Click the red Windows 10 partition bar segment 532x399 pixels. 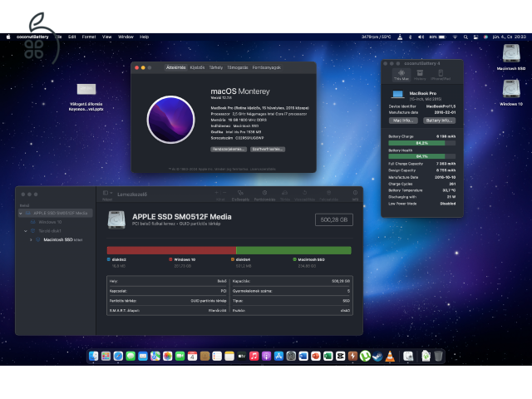pyautogui.click(x=171, y=250)
